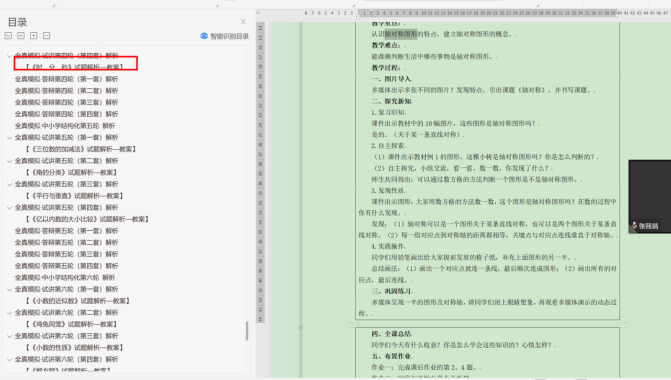Image resolution: width=671 pixels, height=380 pixels.
Task: Navigate to 全真模拟-中小学结构化第五轮 解析
Action: tap(65, 126)
